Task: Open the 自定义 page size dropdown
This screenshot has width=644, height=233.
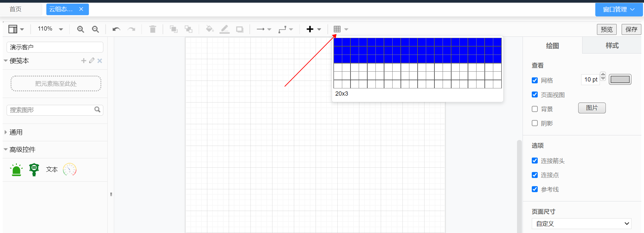Action: click(581, 224)
